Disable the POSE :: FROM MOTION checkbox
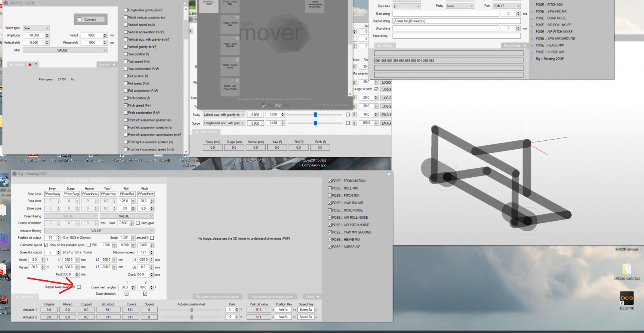Viewport: 644px width, 333px height. 330,181
